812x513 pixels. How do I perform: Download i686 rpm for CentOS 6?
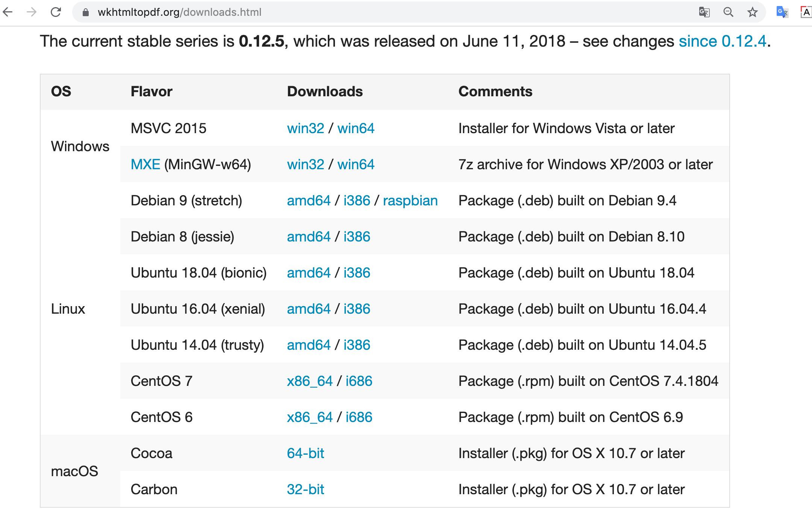point(359,417)
